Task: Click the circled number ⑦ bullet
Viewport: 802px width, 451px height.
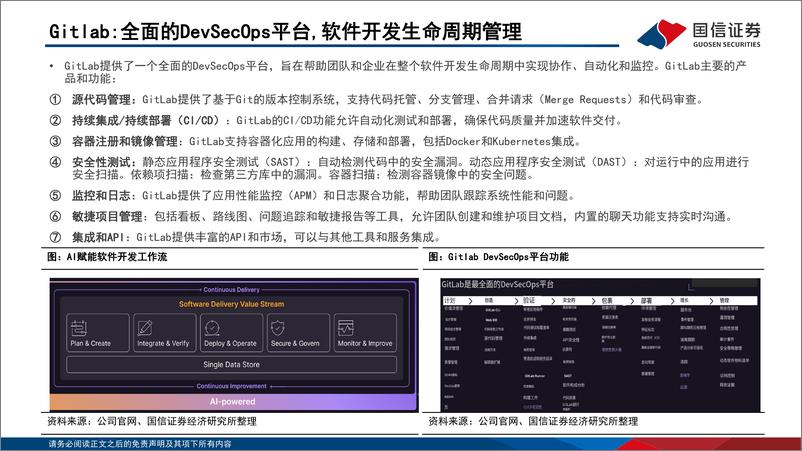Action: point(55,237)
